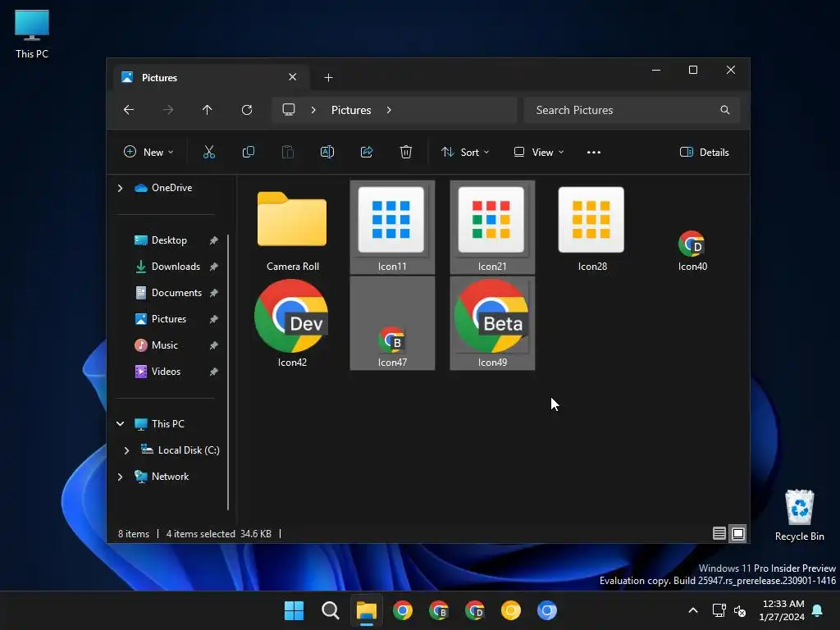This screenshot has height=630, width=840.
Task: Go back with the left arrow
Action: point(129,110)
